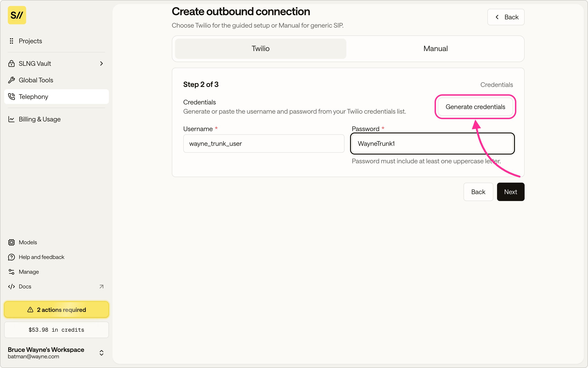This screenshot has width=588, height=368.
Task: Click the SLNG Vault lock icon
Action: coord(11,63)
